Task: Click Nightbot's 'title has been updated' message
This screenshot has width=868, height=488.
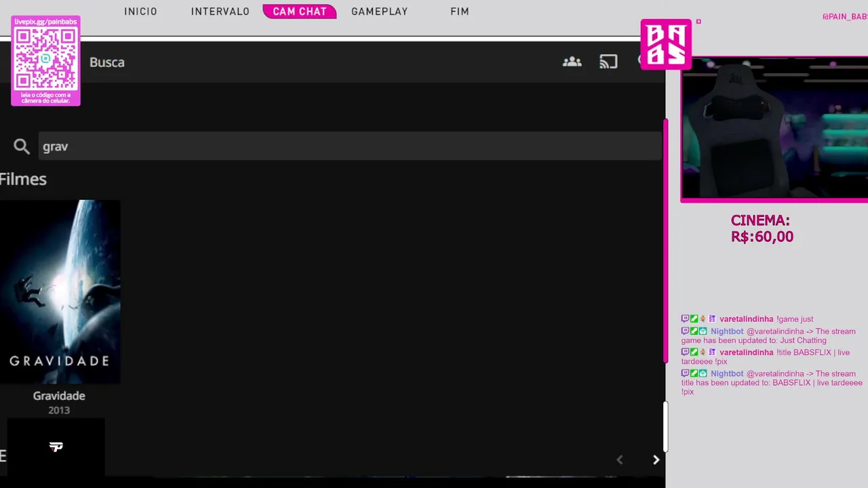Action: [x=772, y=383]
